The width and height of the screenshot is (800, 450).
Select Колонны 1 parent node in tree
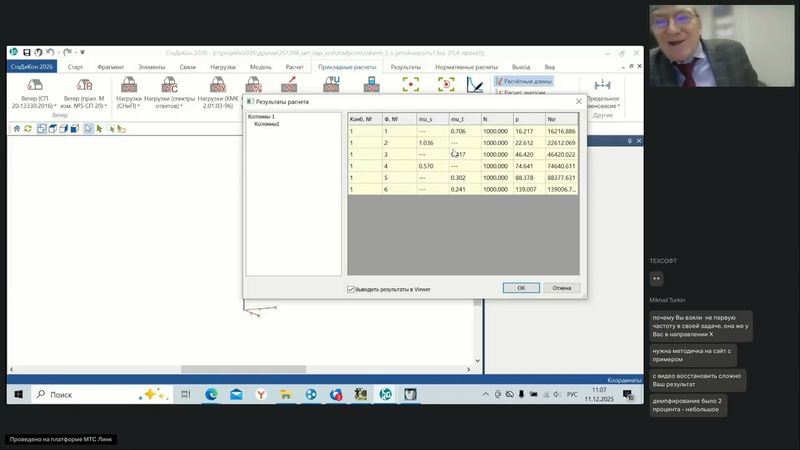coord(261,117)
